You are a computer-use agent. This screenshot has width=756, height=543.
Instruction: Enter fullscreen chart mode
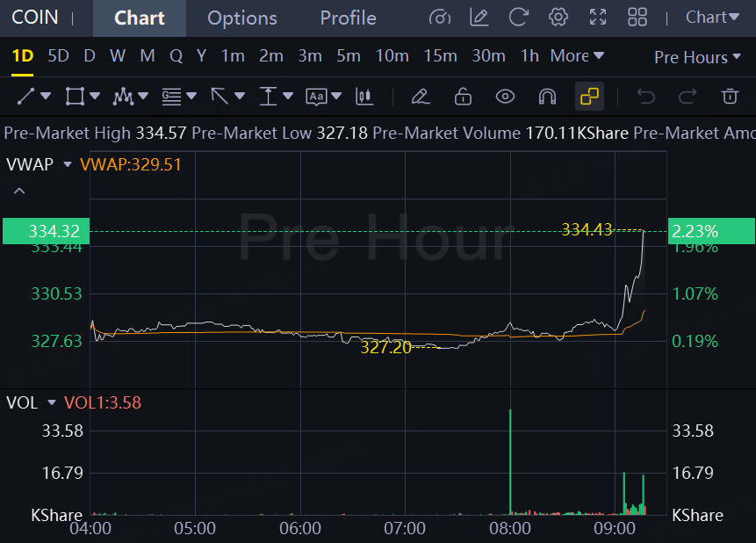point(598,18)
